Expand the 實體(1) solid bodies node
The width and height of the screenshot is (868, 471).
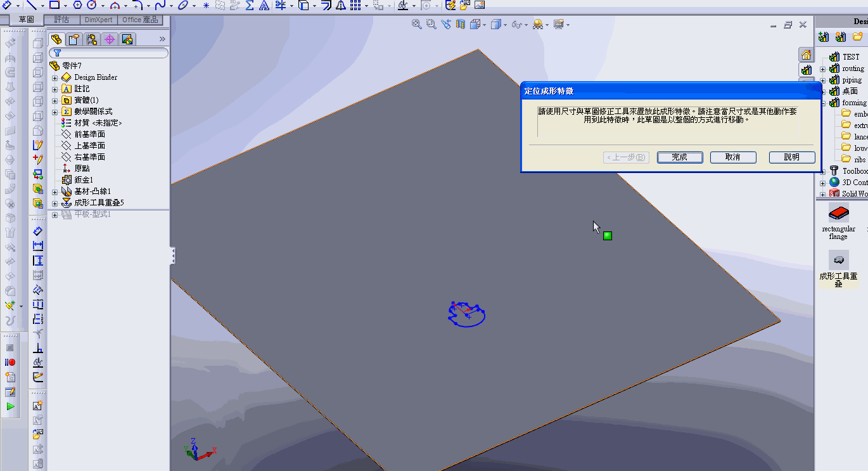tap(55, 101)
